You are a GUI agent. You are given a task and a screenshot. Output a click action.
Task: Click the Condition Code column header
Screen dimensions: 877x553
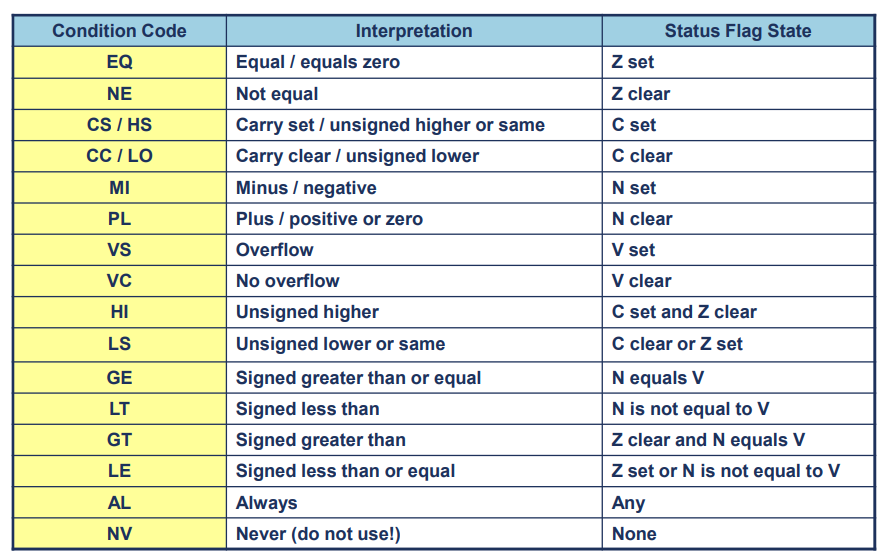point(119,31)
